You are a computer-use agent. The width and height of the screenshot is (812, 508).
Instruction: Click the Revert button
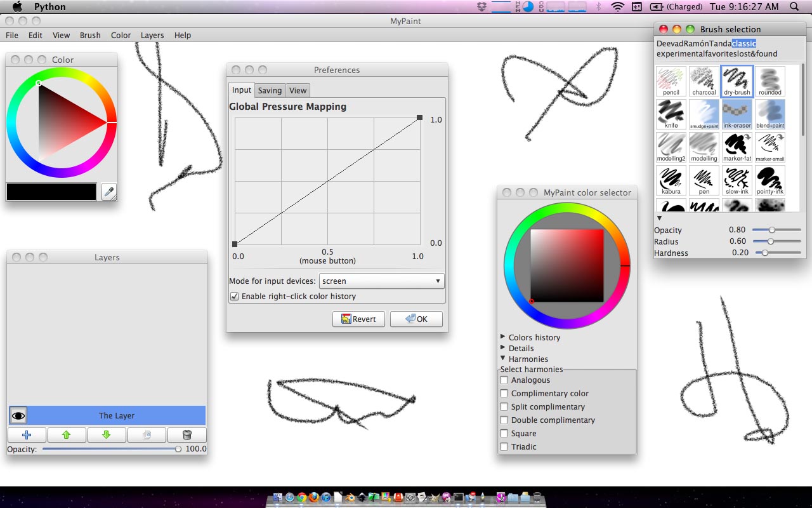[358, 319]
